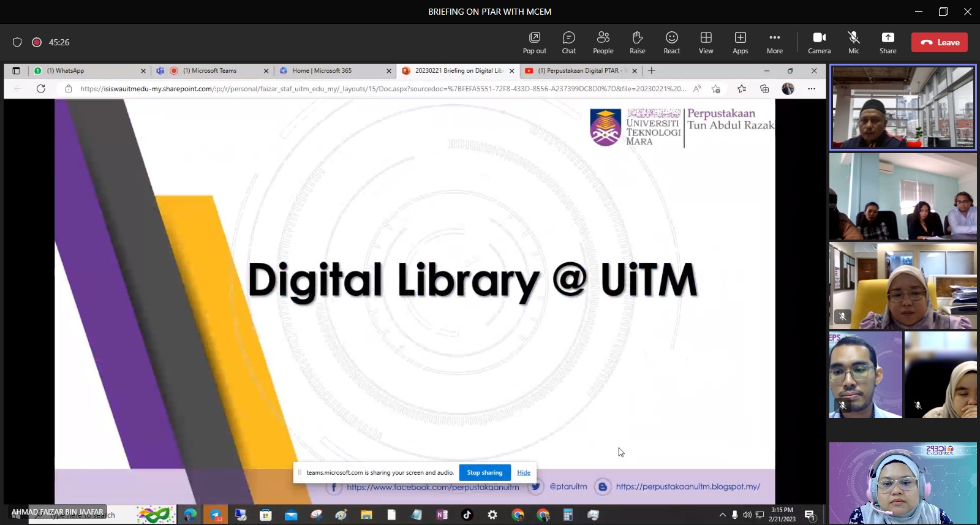Open the Favorites list in Edge
The height and width of the screenshot is (525, 980).
[742, 89]
